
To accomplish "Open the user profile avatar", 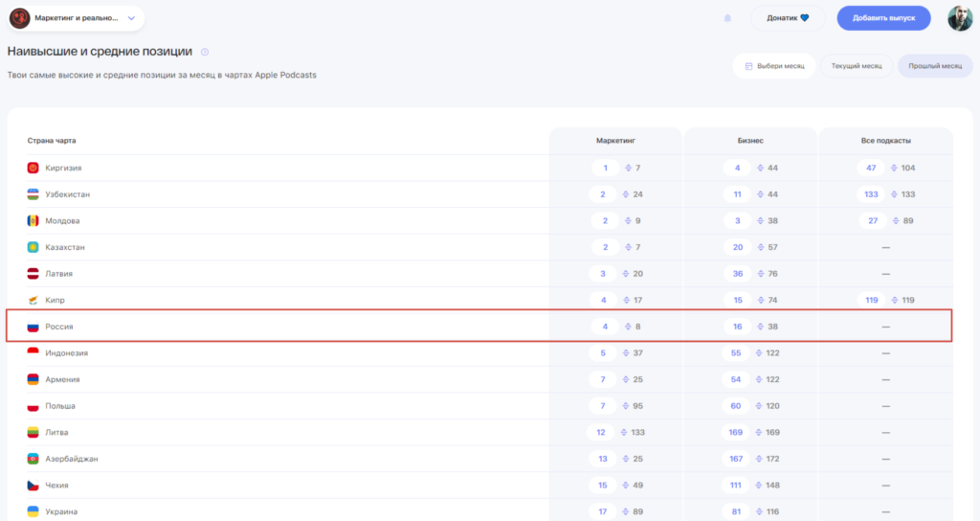I will click(959, 18).
